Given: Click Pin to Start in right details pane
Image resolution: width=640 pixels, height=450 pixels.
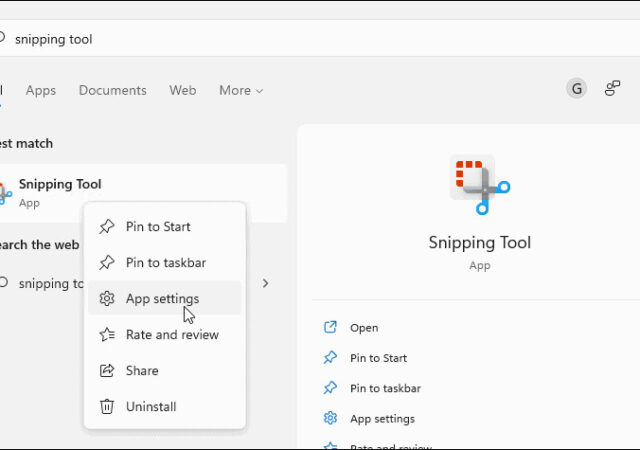Looking at the screenshot, I should pos(378,358).
